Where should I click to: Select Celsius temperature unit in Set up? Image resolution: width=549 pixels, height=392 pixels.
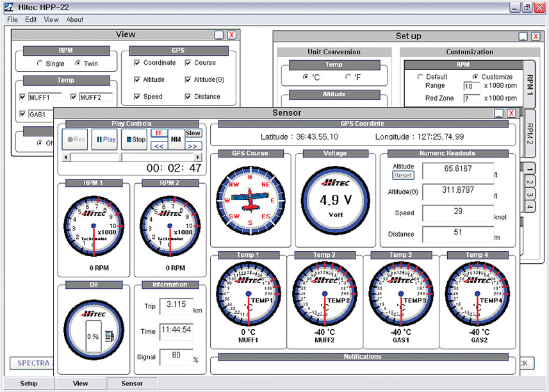point(306,77)
